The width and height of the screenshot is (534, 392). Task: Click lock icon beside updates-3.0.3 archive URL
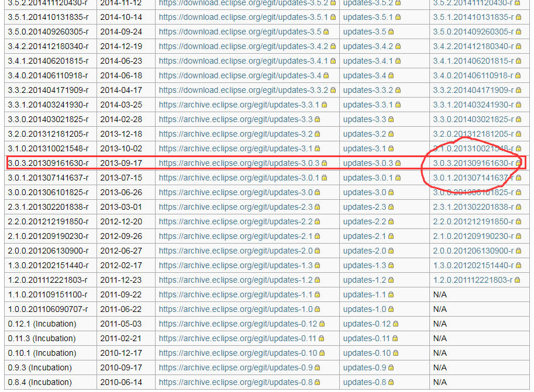[323, 163]
